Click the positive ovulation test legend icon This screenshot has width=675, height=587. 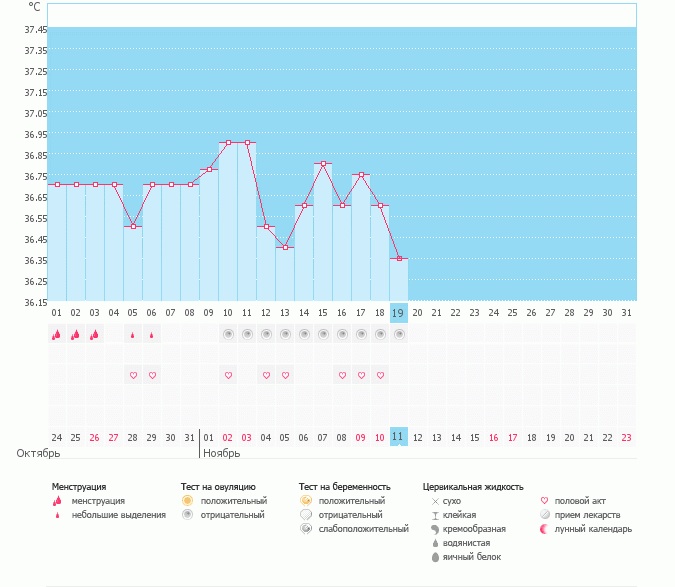[187, 500]
